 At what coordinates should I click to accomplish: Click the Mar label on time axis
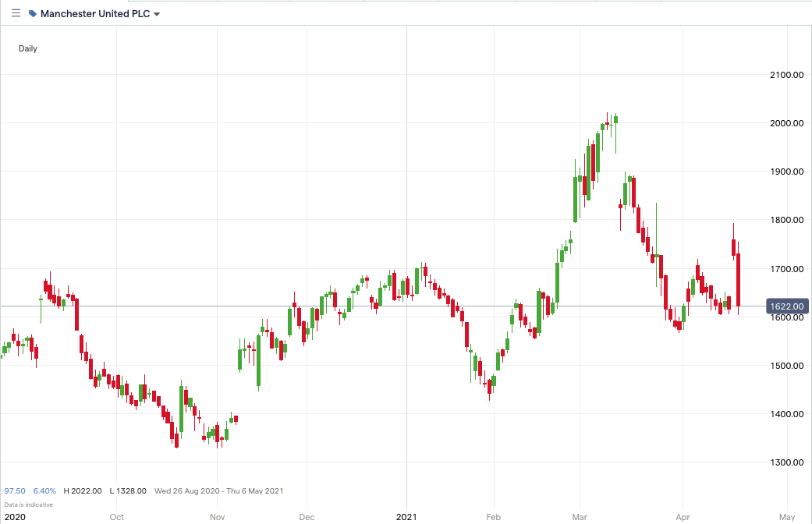(580, 517)
